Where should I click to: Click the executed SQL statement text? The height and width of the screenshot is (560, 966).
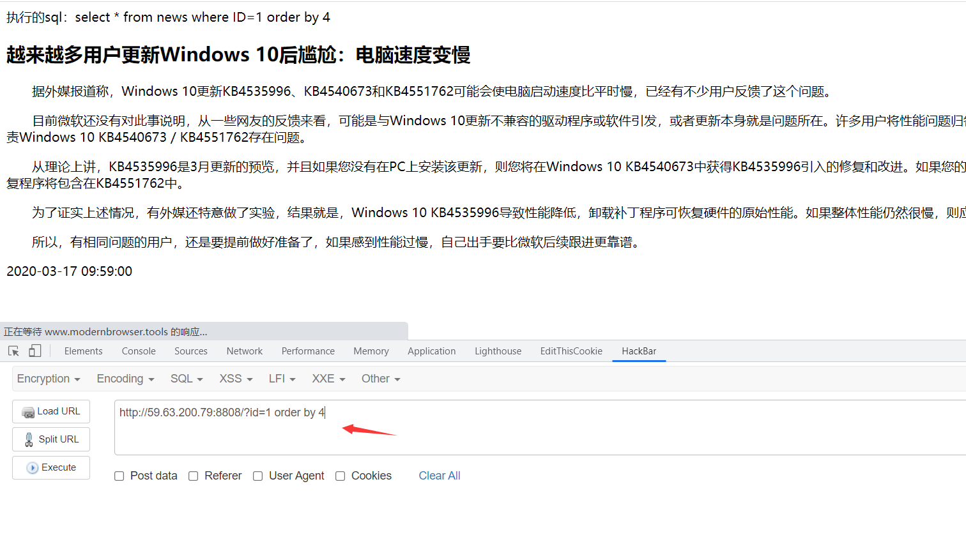168,17
